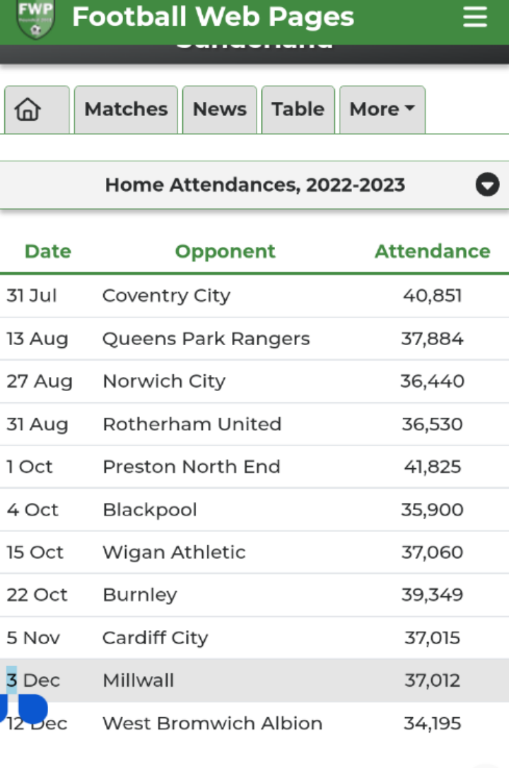
Task: Go to the home icon tab
Action: coord(37,109)
